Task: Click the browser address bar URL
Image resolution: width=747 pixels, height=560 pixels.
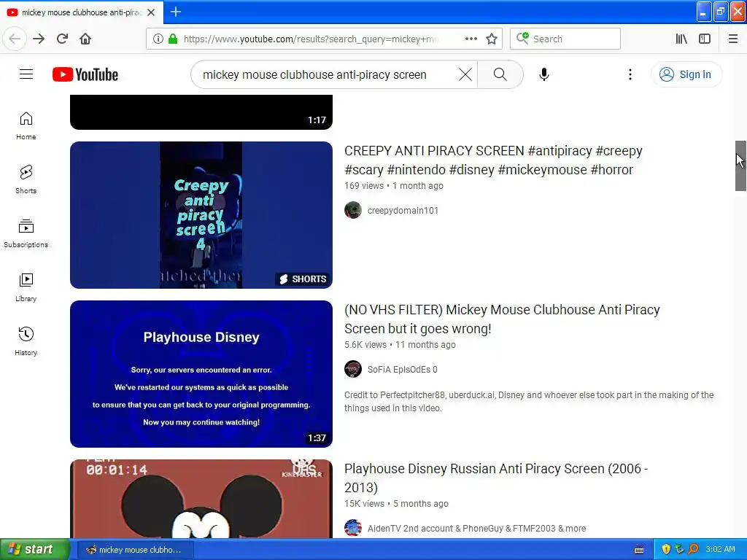Action: 311,39
